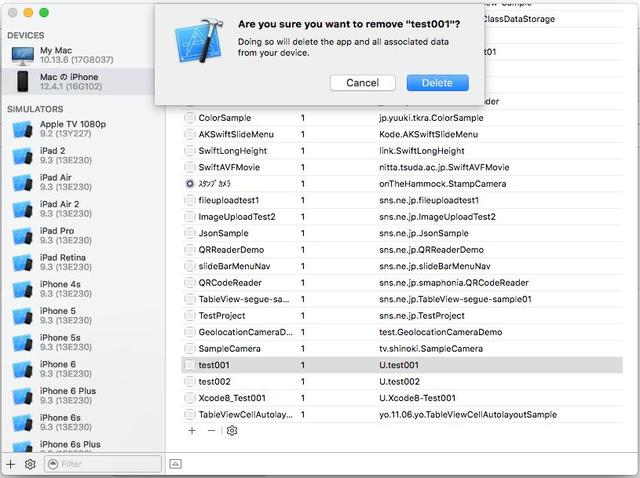Click identifier sns.ne.jp.smaphonia.QRCodeReader

click(x=453, y=282)
